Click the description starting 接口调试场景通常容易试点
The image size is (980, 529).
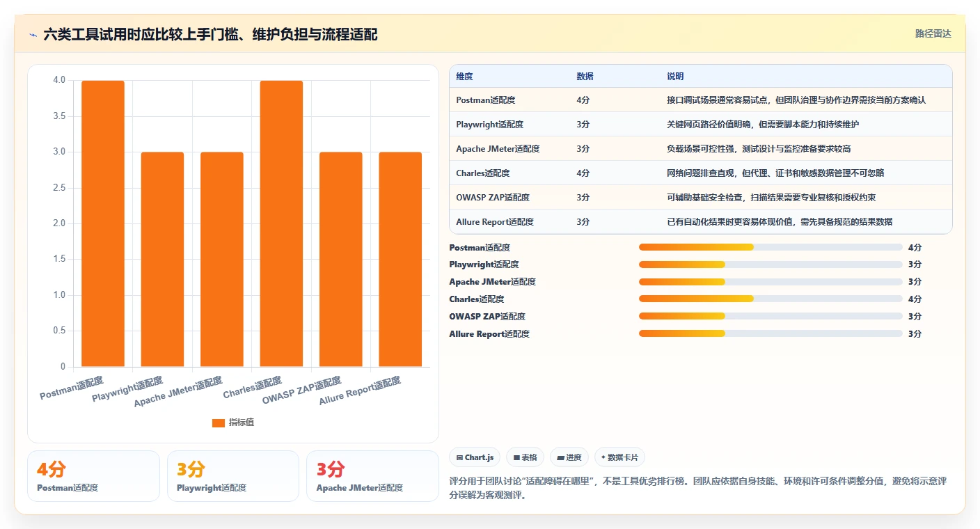[x=796, y=100]
